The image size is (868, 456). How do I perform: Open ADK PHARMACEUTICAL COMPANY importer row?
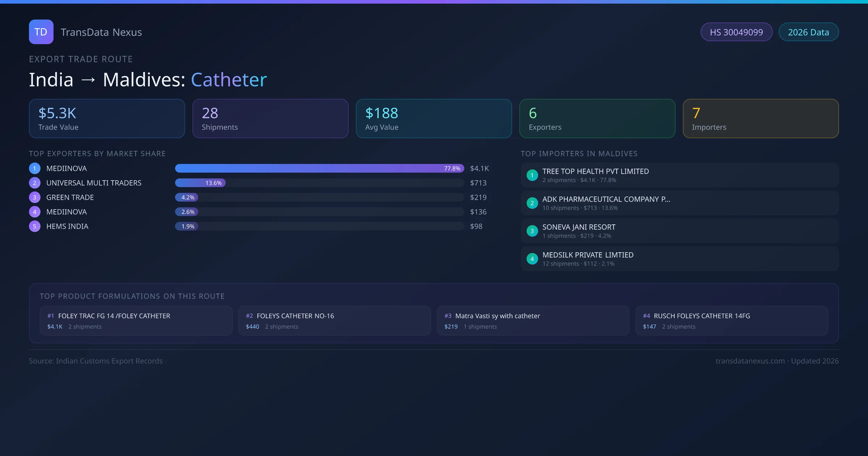679,203
